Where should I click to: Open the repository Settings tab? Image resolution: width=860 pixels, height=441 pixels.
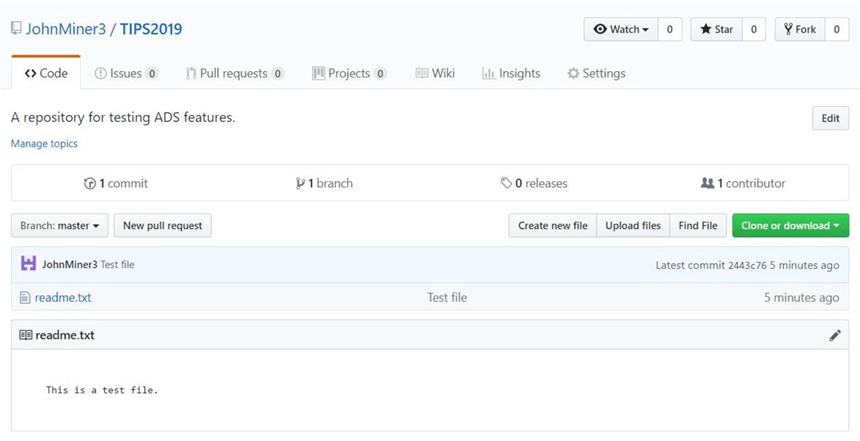pos(596,73)
